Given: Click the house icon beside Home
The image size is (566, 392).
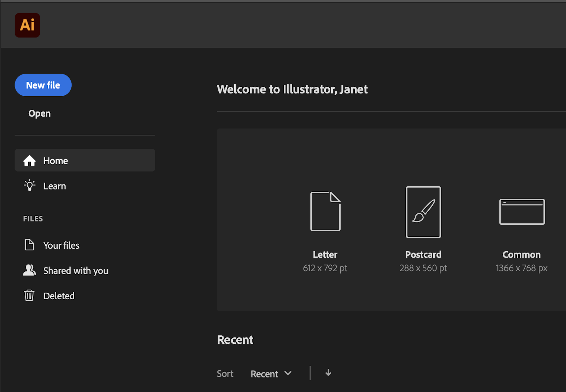Looking at the screenshot, I should point(29,161).
